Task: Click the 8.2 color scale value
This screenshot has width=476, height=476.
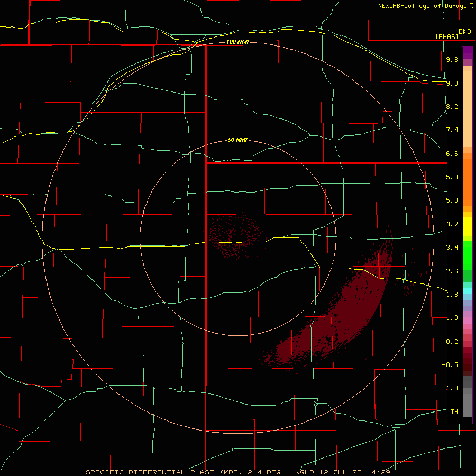Action: point(452,106)
